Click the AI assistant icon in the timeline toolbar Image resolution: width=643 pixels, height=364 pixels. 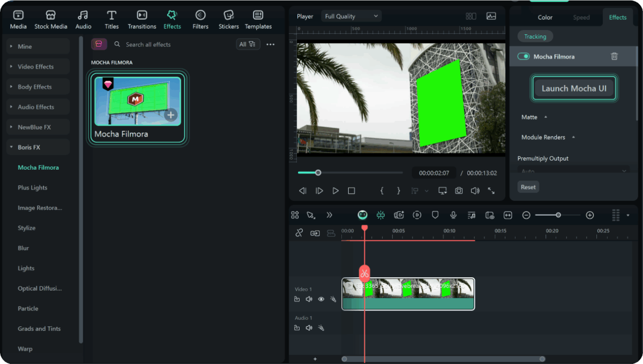click(x=362, y=215)
